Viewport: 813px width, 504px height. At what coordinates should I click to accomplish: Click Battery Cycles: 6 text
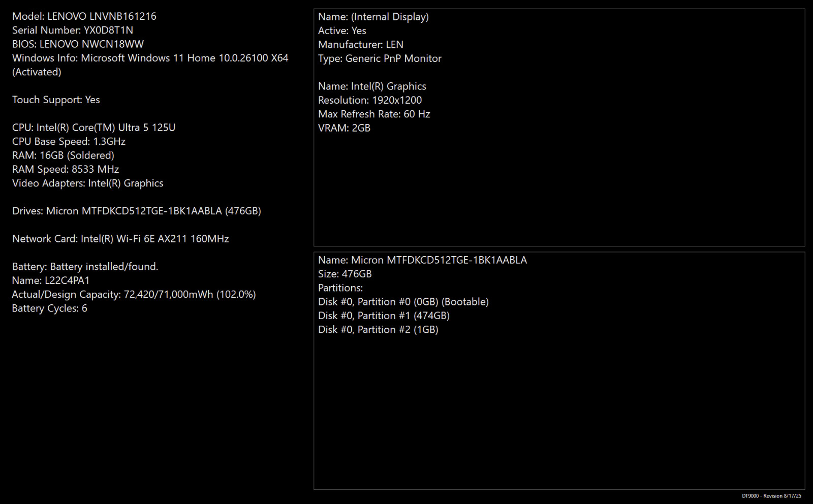(x=50, y=308)
